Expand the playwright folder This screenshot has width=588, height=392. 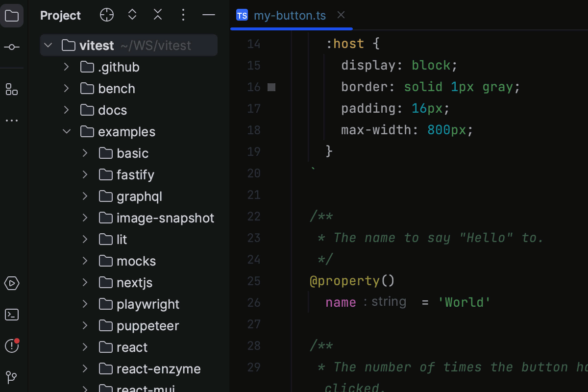(x=84, y=304)
